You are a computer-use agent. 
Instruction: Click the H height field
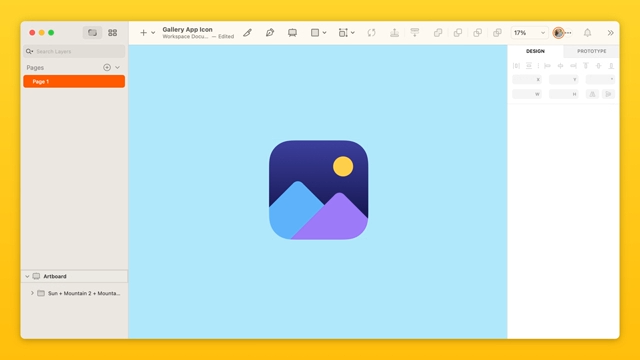564,94
